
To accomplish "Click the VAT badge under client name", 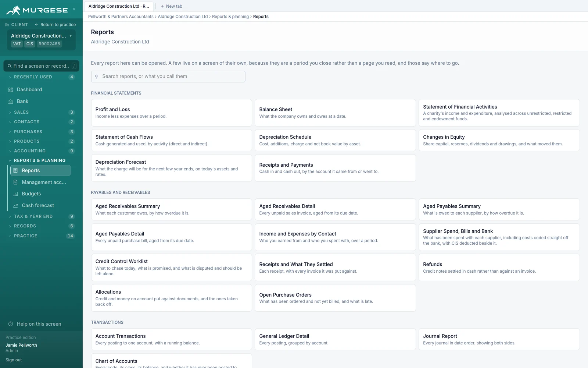I will click(x=17, y=44).
